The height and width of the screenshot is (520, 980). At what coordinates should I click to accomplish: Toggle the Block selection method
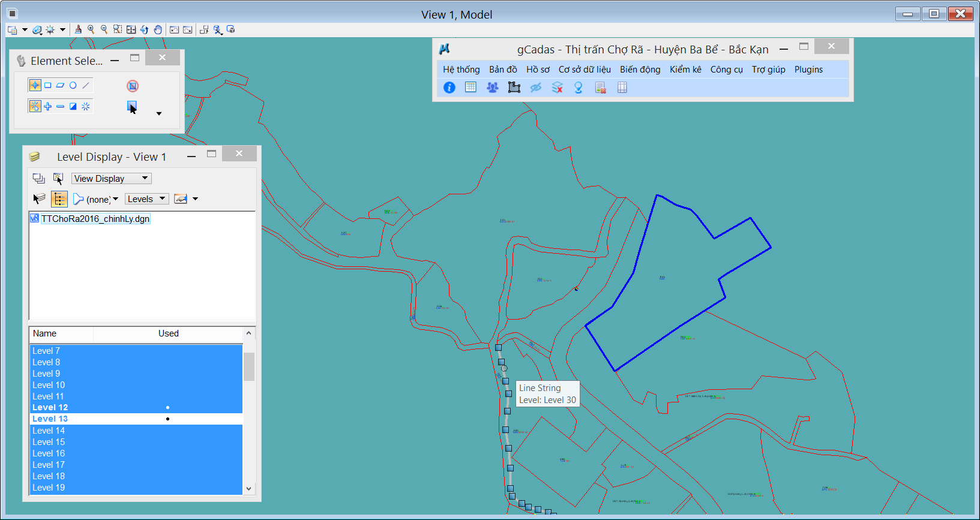point(48,85)
